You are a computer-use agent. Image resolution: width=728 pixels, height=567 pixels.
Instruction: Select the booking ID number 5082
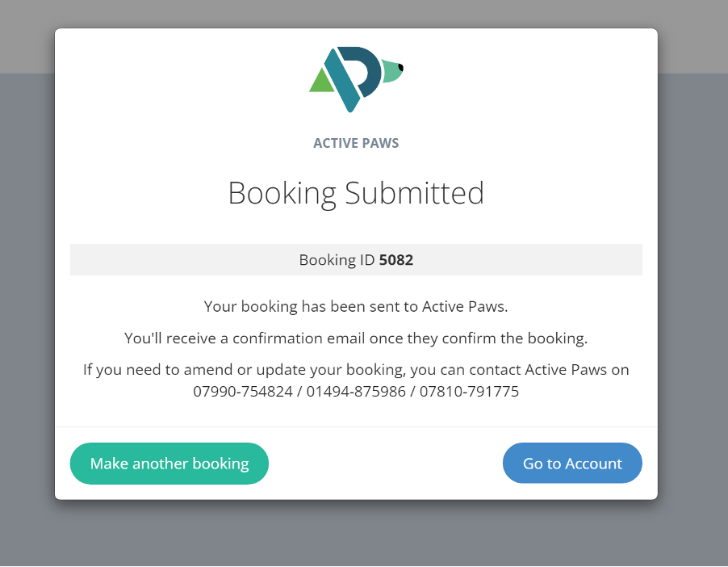[396, 260]
